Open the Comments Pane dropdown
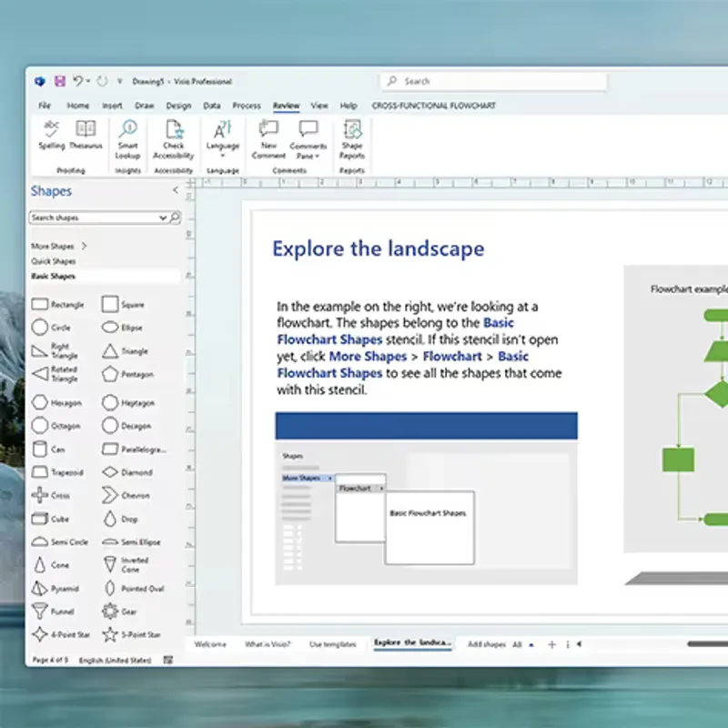 point(308,139)
